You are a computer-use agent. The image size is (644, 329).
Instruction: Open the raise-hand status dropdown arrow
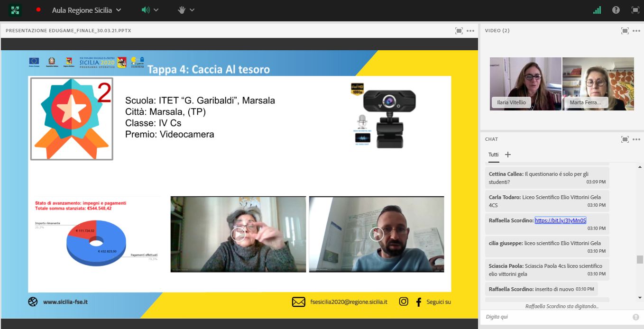[192, 9]
